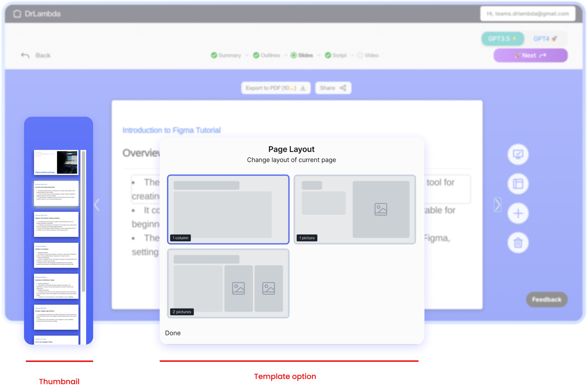Switch model to GPT3.5

502,39
